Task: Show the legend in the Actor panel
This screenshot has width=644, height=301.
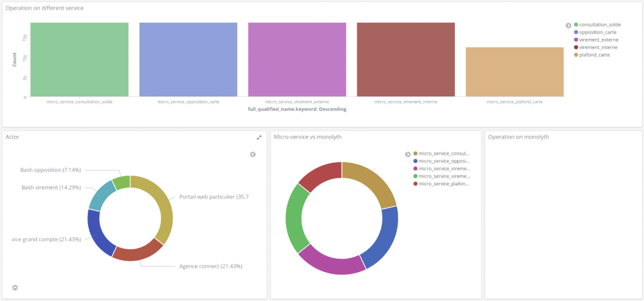Action: pyautogui.click(x=253, y=154)
